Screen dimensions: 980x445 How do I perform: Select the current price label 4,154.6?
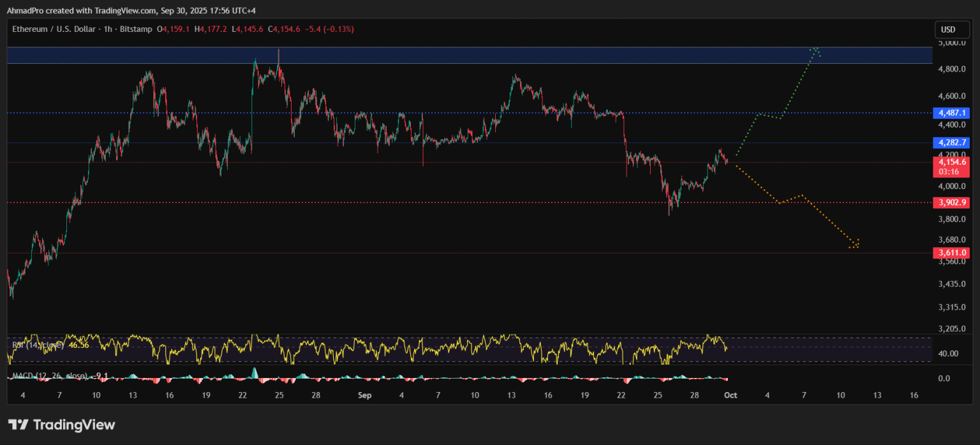(953, 163)
